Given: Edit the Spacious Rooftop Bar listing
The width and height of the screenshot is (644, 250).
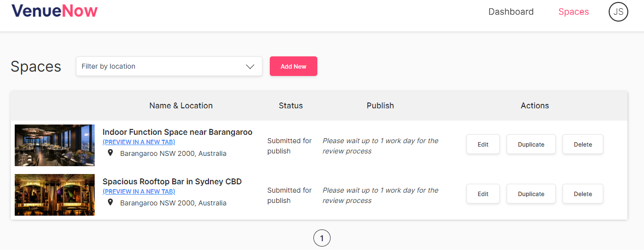Looking at the screenshot, I should tap(483, 194).
